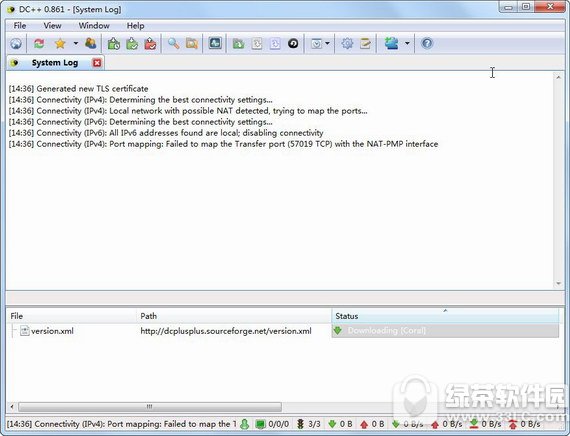The width and height of the screenshot is (570, 436).
Task: Open Public Hubs globe icon
Action: [x=16, y=44]
